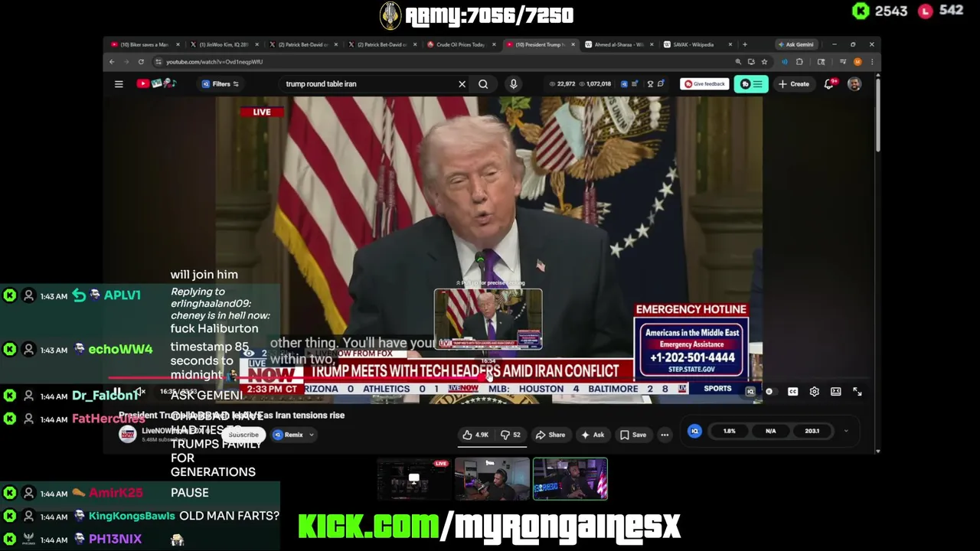
Task: Switch to JinWoo Kim X browser tab
Action: 224,44
